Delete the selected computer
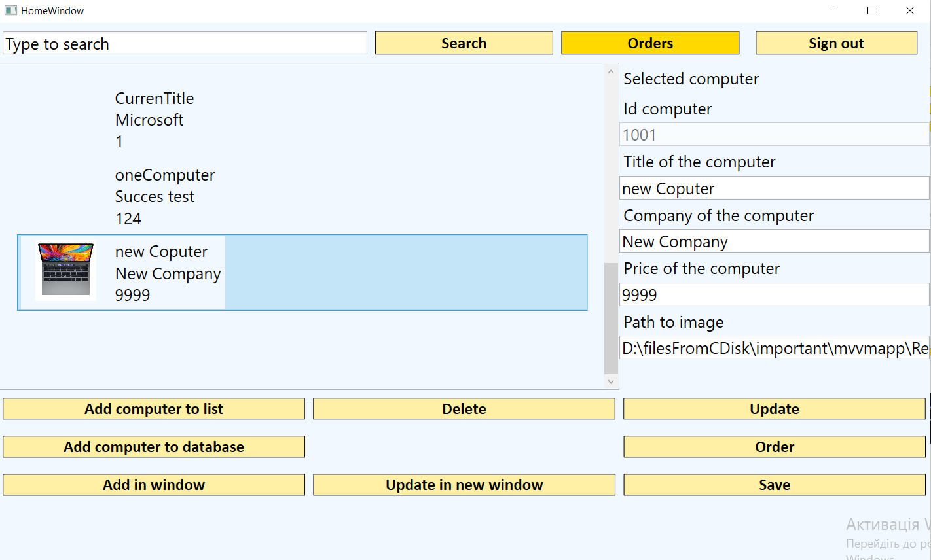931x560 pixels. coord(464,409)
